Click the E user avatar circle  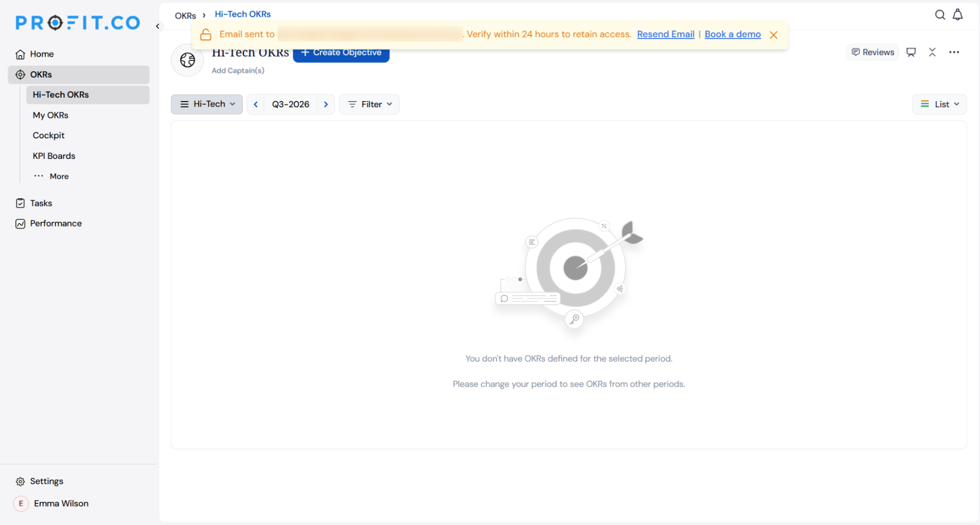coord(21,503)
